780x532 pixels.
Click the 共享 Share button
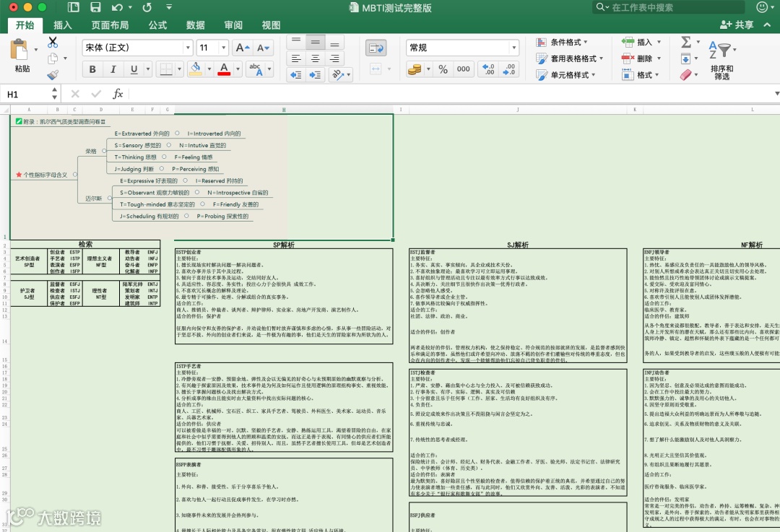737,25
